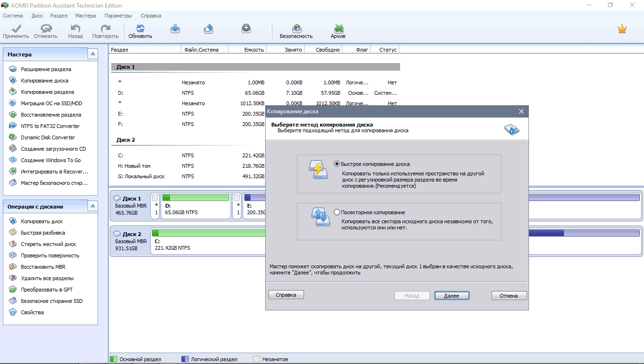Screen dimensions: 644x364
Task: Click the Статус column header
Action: click(385, 49)
